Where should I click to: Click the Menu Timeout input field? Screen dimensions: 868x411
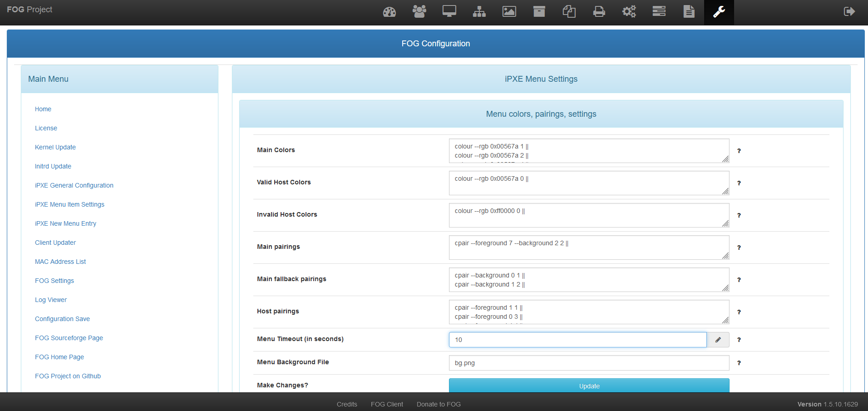(577, 340)
